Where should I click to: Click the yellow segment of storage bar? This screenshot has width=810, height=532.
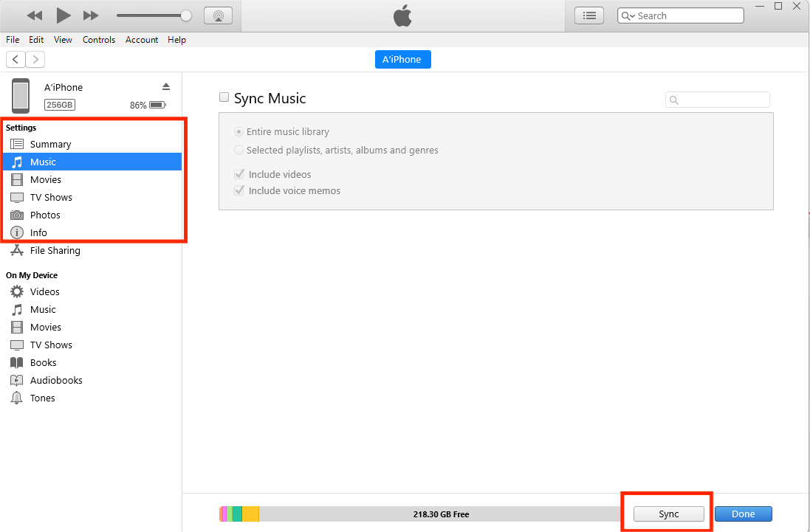coord(250,514)
